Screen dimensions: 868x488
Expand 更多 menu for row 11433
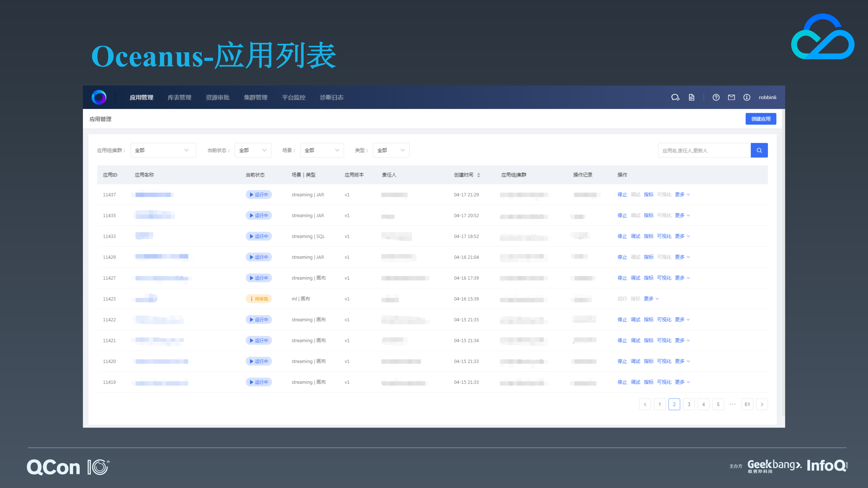[x=682, y=236]
